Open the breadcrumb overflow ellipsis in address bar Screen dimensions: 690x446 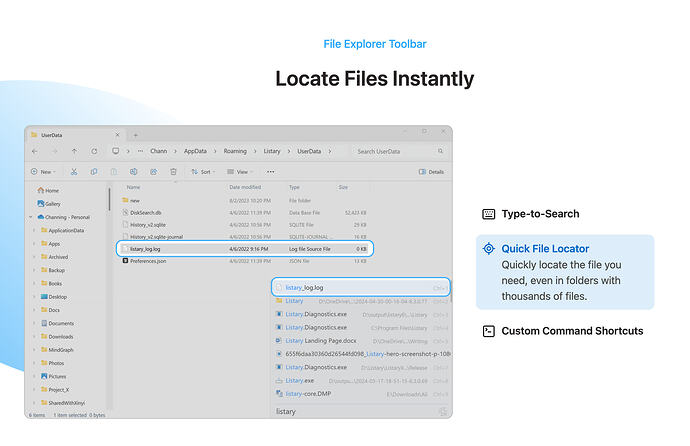[x=140, y=151]
